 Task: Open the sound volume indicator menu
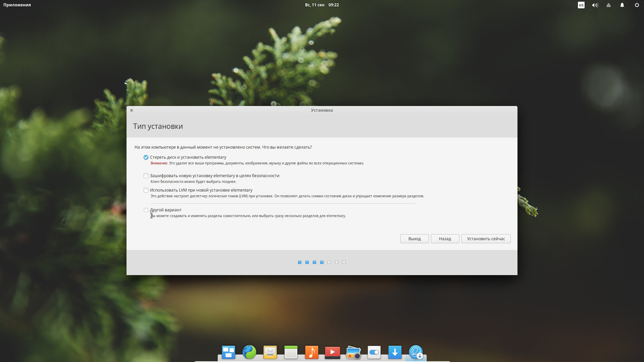click(595, 5)
